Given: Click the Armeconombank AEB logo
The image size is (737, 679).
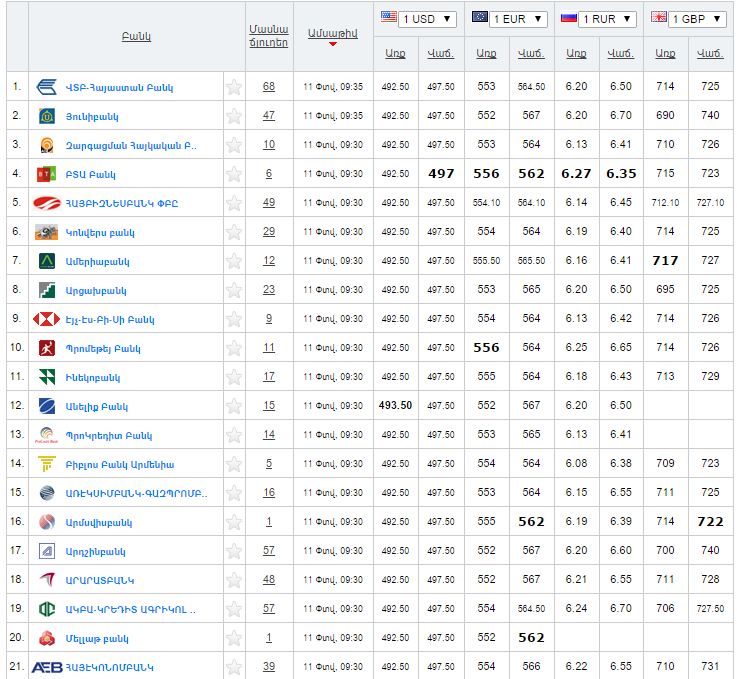Looking at the screenshot, I should point(47,667).
